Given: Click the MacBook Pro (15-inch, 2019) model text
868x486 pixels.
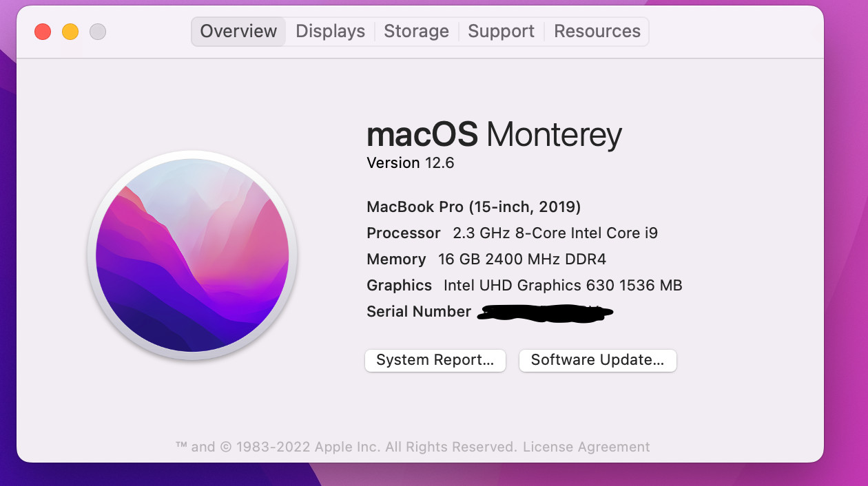Looking at the screenshot, I should coord(473,207).
